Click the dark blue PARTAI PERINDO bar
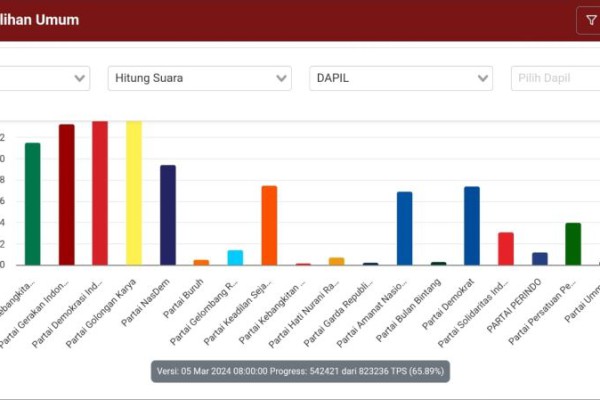 pyautogui.click(x=540, y=259)
